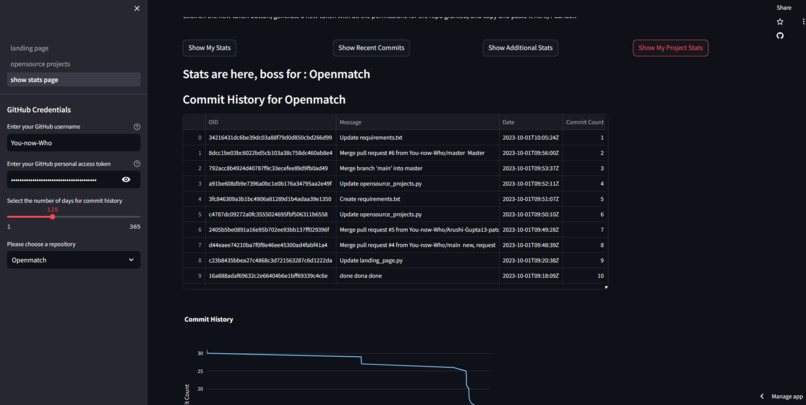The image size is (806, 405).
Task: Select the 'Update landing_page.py' message cell
Action: 417,261
